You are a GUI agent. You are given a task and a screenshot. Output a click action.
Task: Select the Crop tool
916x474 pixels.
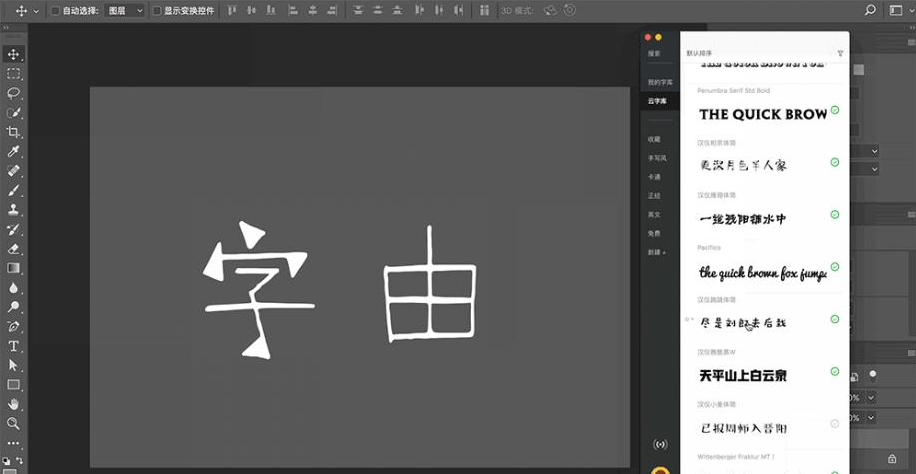(13, 132)
